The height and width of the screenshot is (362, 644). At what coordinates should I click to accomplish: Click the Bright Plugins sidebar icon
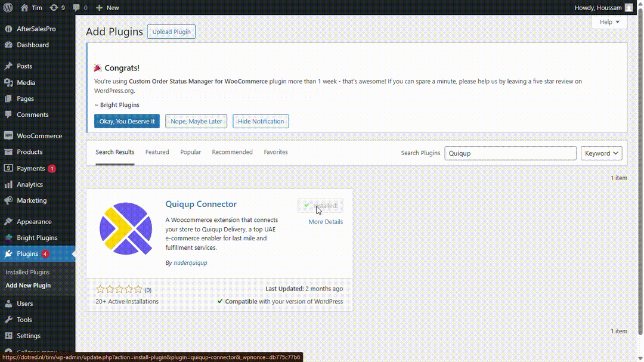pyautogui.click(x=8, y=237)
